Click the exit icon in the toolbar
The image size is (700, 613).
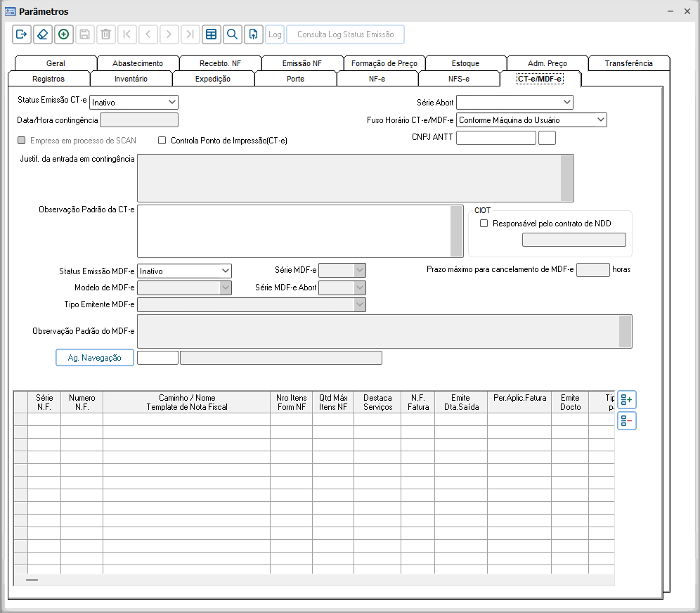[x=22, y=34]
